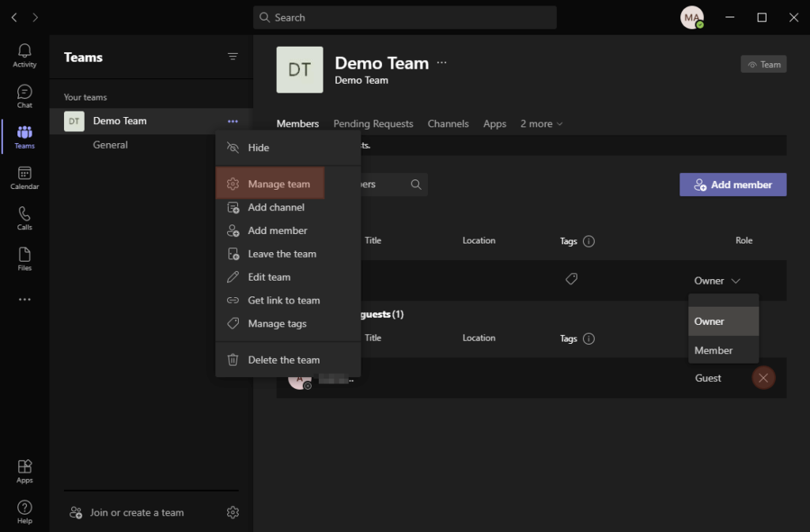Viewport: 810px width, 532px height.
Task: Open the Owner role dropdown
Action: (x=717, y=281)
